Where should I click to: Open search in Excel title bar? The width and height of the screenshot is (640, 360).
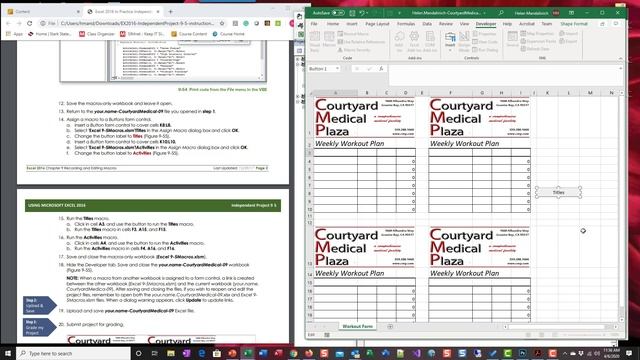(x=500, y=13)
